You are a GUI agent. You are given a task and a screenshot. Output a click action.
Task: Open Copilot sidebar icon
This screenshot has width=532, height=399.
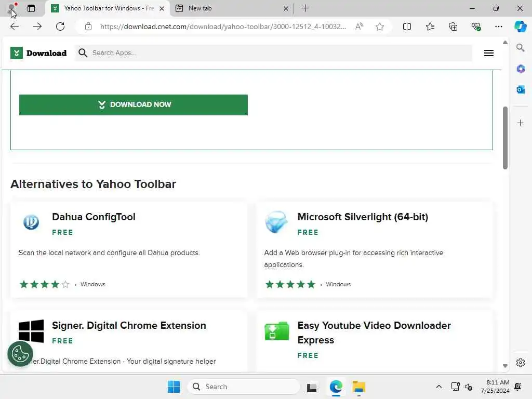[x=520, y=26]
